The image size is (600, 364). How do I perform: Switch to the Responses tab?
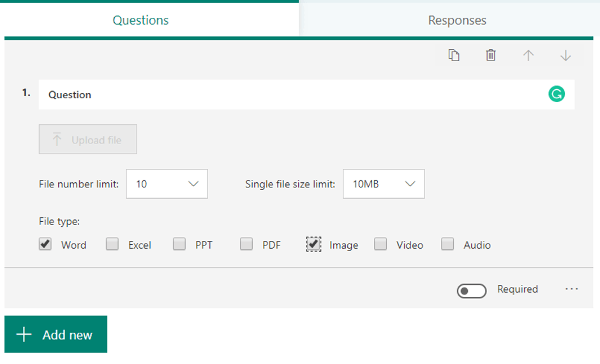click(x=457, y=20)
